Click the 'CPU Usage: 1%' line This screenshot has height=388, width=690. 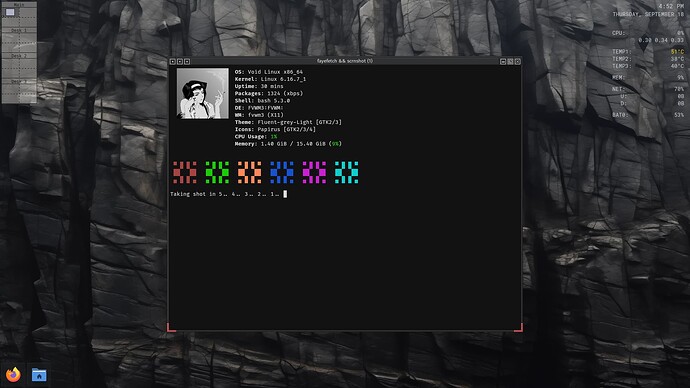[x=256, y=136]
